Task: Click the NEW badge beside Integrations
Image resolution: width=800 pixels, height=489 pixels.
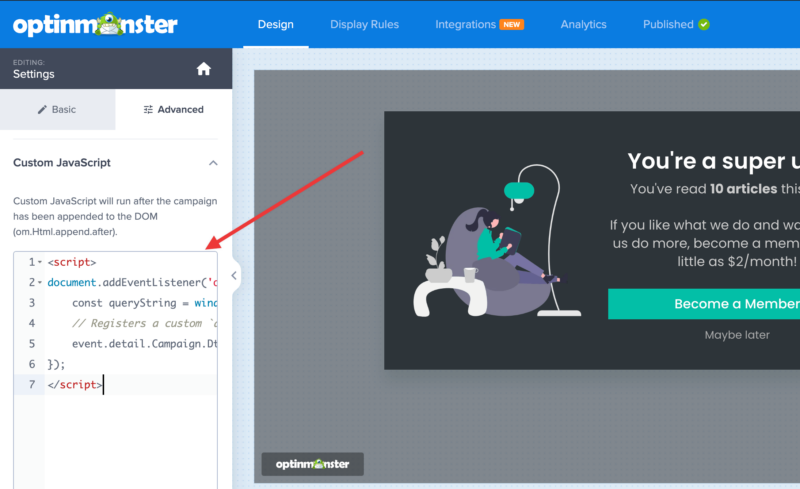Action: click(x=512, y=25)
